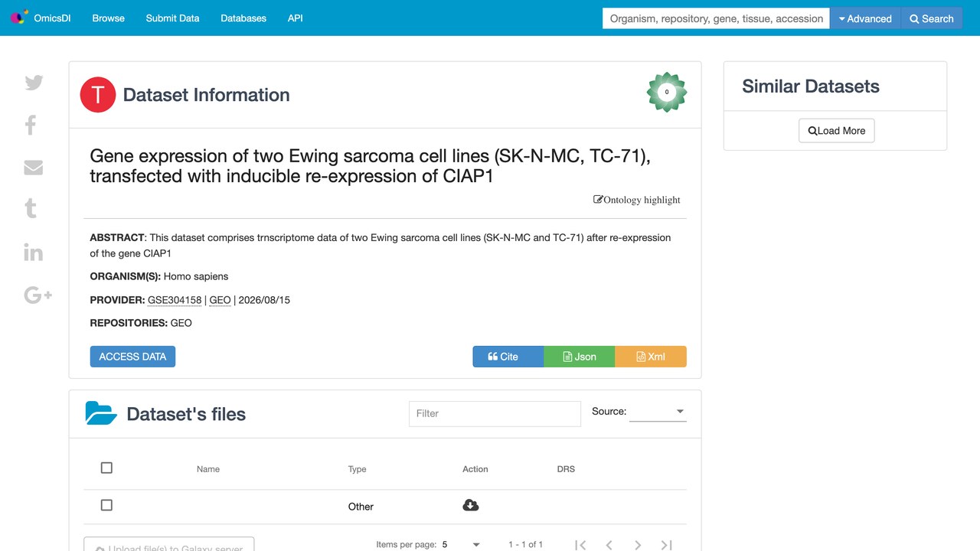Open Advanced search dropdown
Screen dimensions: 980x551
click(x=865, y=18)
